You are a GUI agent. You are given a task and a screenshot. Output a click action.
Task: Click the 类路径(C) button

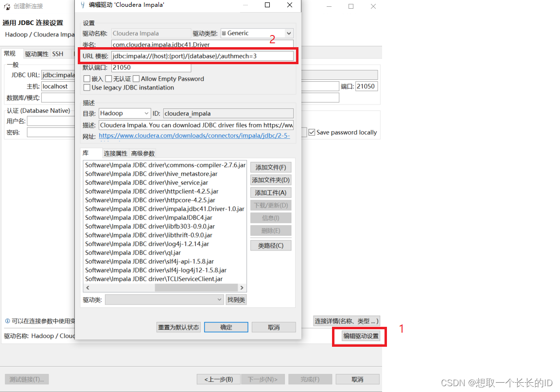coord(271,246)
